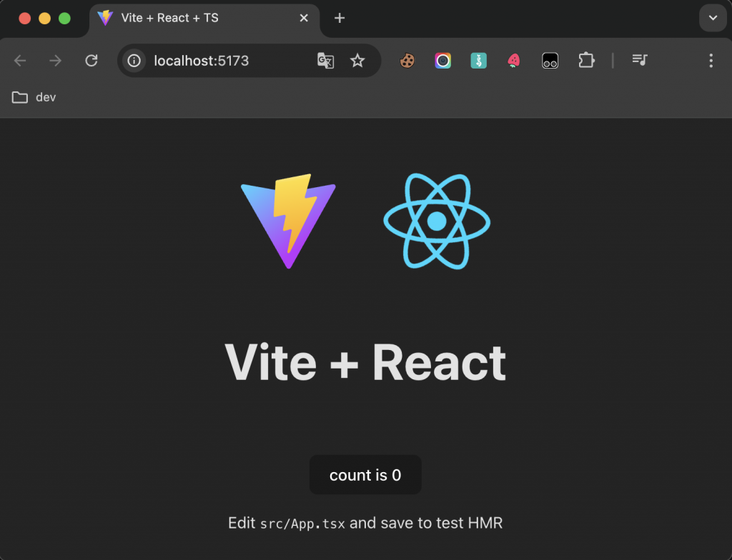Open the translate page icon
Screen dimensions: 732x560
[x=325, y=61]
